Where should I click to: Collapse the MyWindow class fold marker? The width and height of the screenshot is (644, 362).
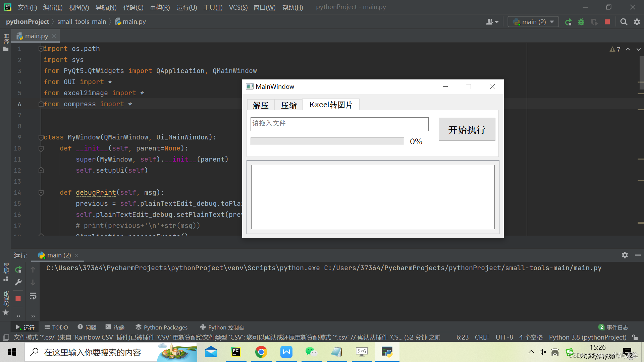(x=41, y=137)
